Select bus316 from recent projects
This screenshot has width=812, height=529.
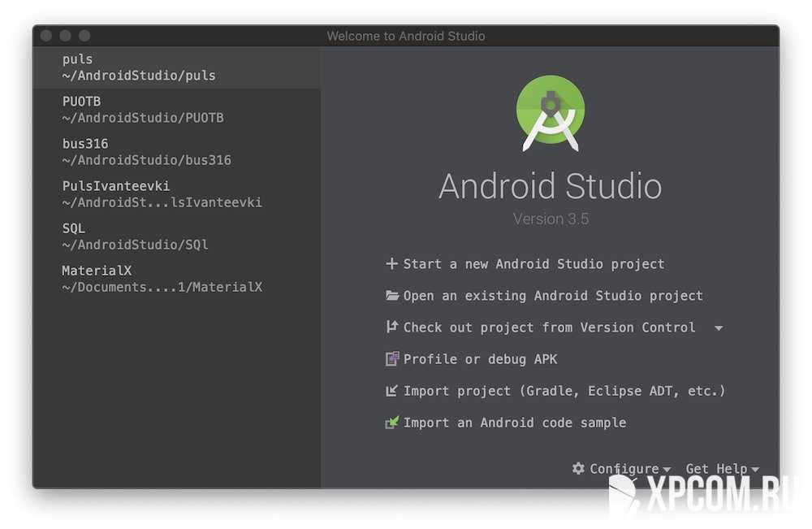[x=146, y=152]
